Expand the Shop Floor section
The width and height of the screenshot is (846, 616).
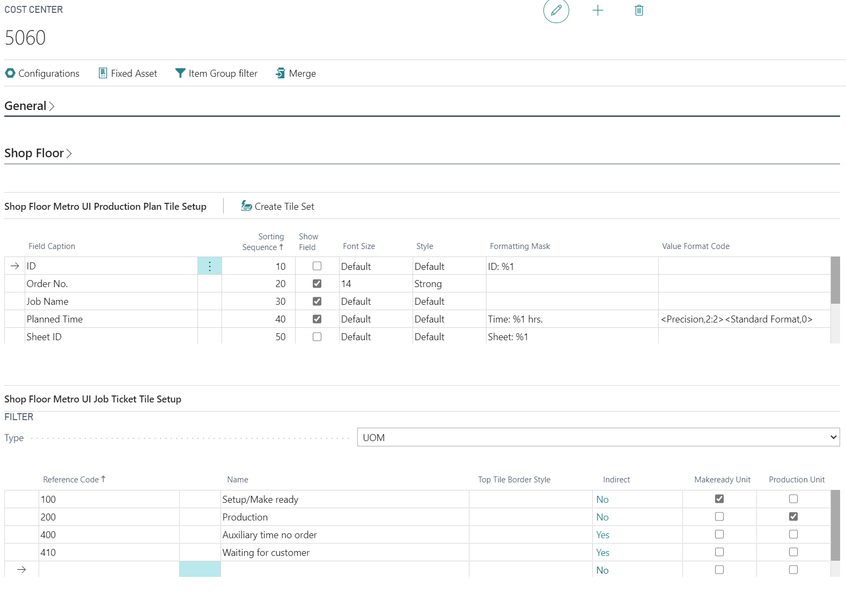click(x=38, y=153)
